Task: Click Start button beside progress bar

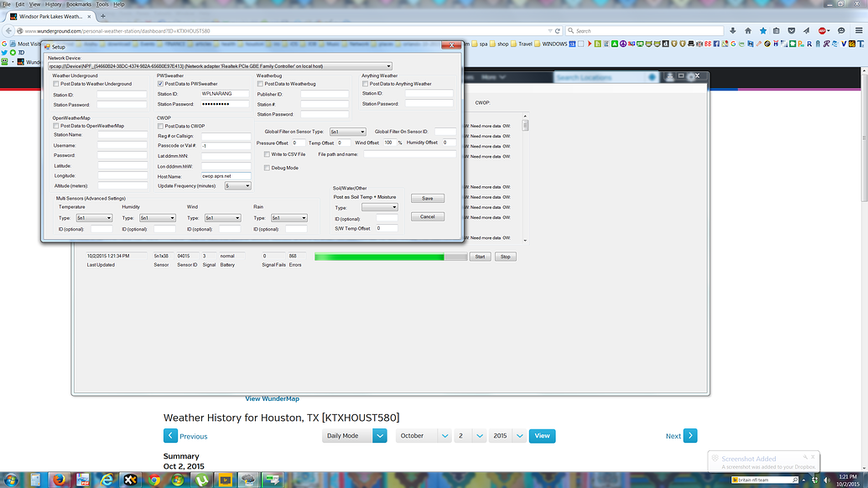Action: (x=480, y=257)
